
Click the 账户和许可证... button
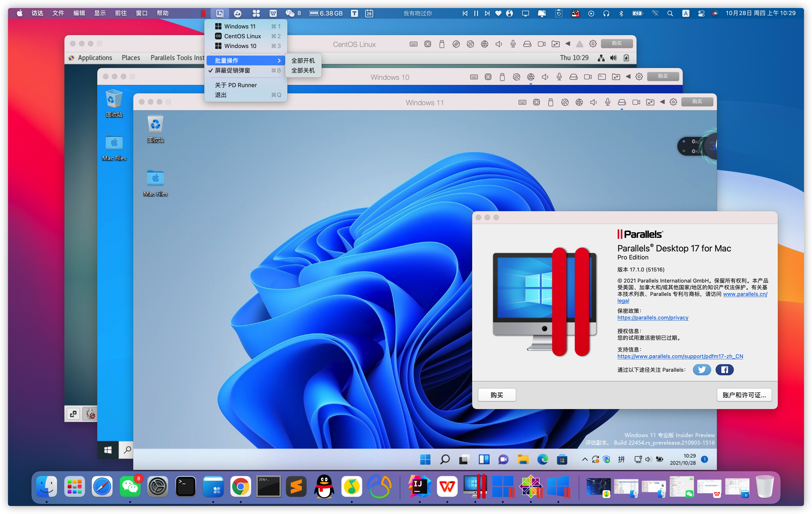click(x=744, y=395)
